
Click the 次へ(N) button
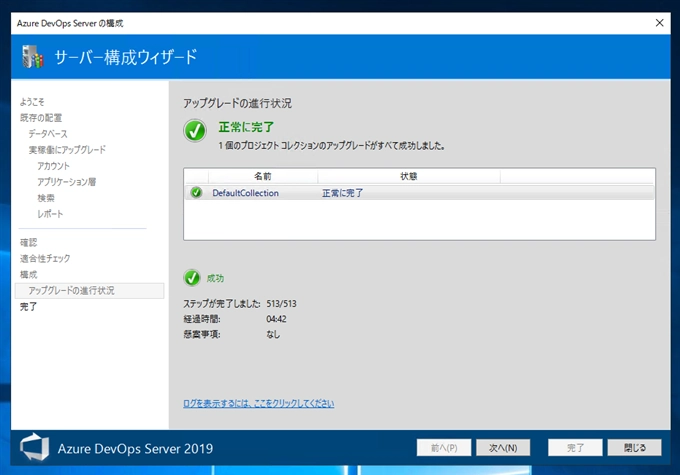[503, 448]
